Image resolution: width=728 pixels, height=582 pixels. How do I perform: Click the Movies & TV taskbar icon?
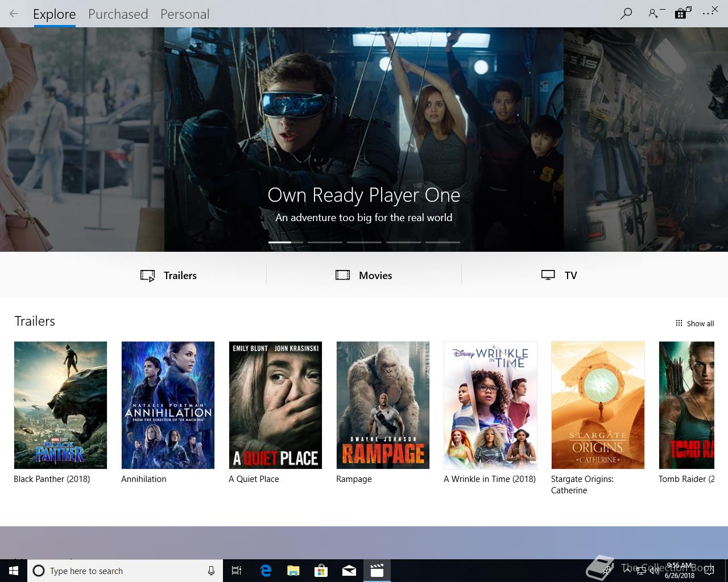click(377, 571)
